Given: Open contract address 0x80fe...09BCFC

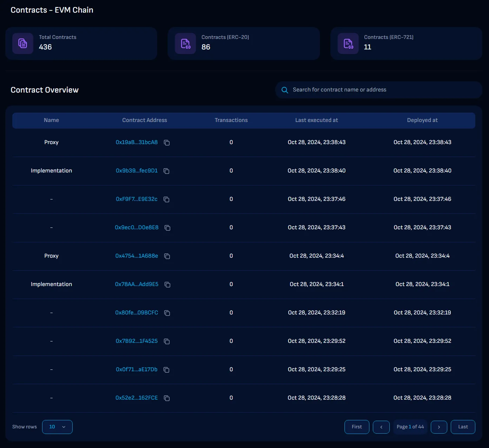Looking at the screenshot, I should pyautogui.click(x=137, y=313).
